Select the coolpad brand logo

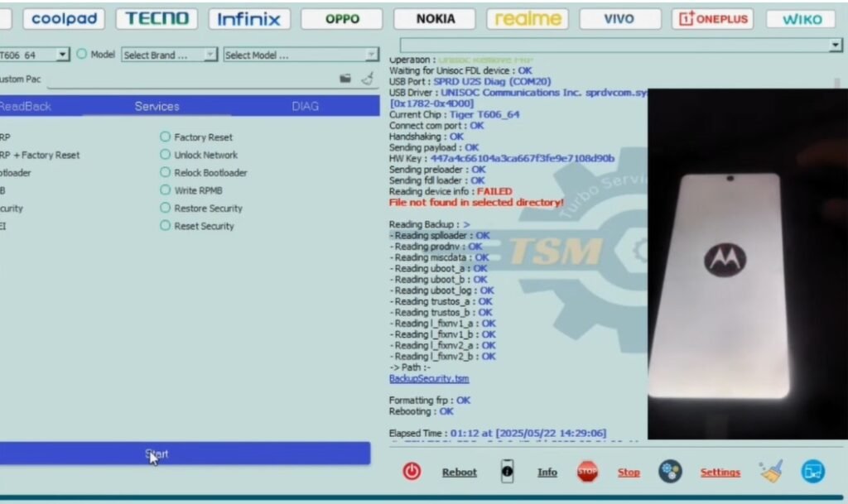(64, 19)
